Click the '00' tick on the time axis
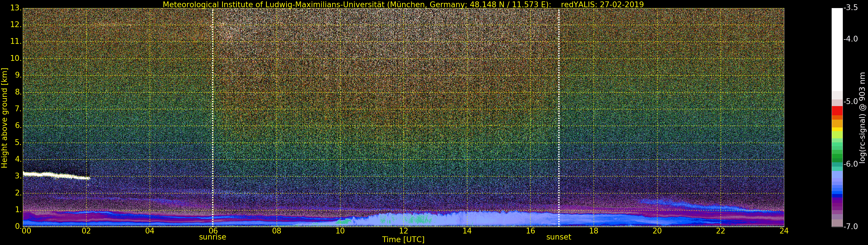The image size is (868, 245). (27, 231)
